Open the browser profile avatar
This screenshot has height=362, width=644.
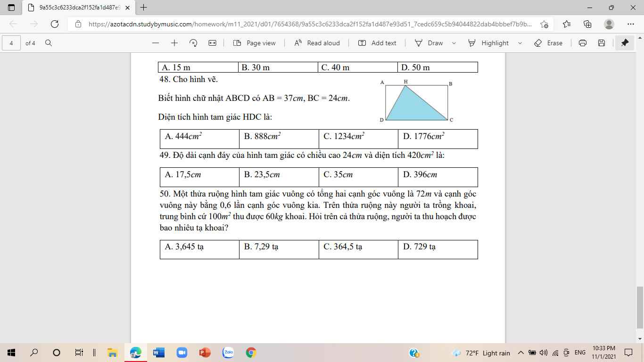click(x=609, y=24)
